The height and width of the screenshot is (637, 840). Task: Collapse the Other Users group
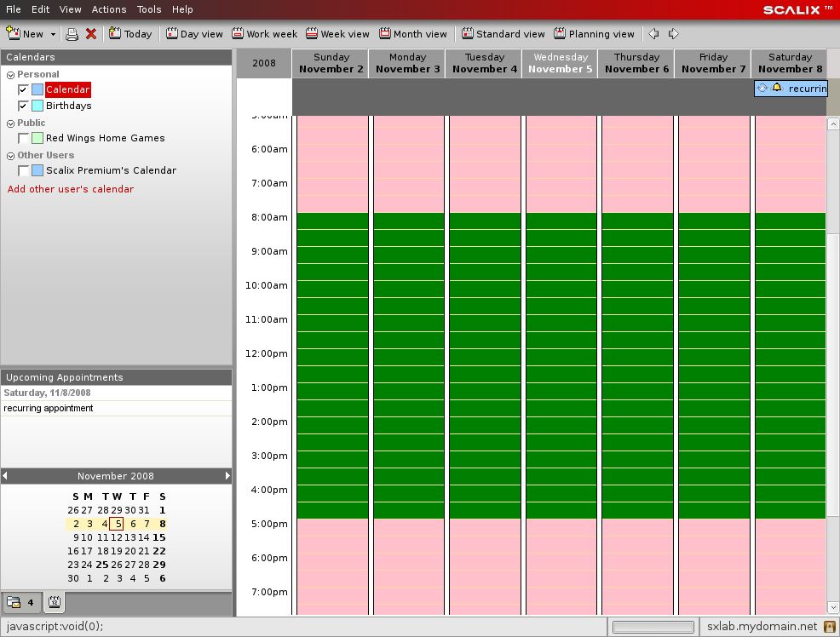coord(10,156)
